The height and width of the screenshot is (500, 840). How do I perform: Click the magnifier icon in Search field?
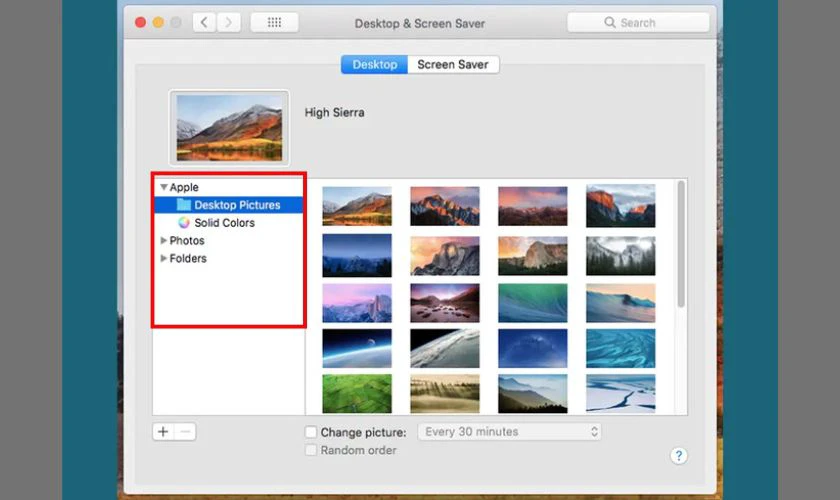tap(610, 23)
